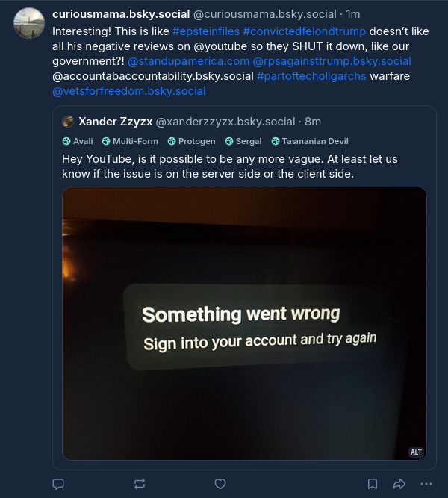Bookmark this post
Screen dimensions: 448x498
click(372, 484)
